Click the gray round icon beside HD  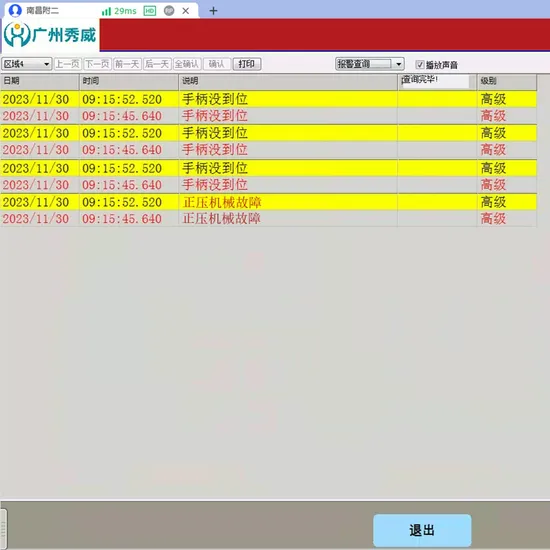pyautogui.click(x=169, y=11)
